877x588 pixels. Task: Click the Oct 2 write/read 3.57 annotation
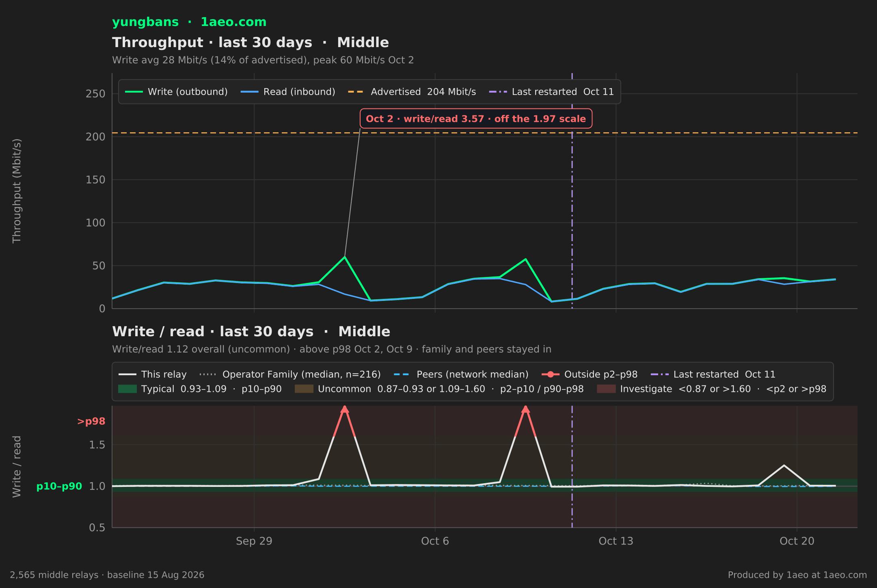[x=476, y=119]
